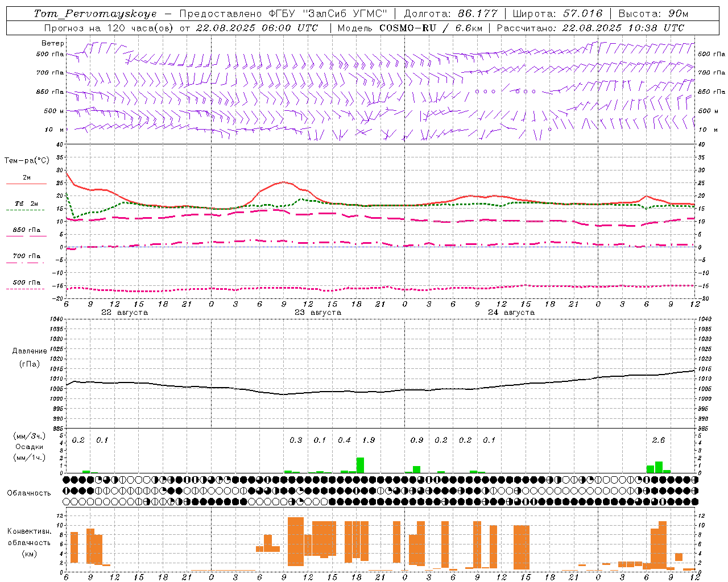The image size is (728, 582).
Task: Select the latitude value Широта: 57.016
Action: point(557,14)
